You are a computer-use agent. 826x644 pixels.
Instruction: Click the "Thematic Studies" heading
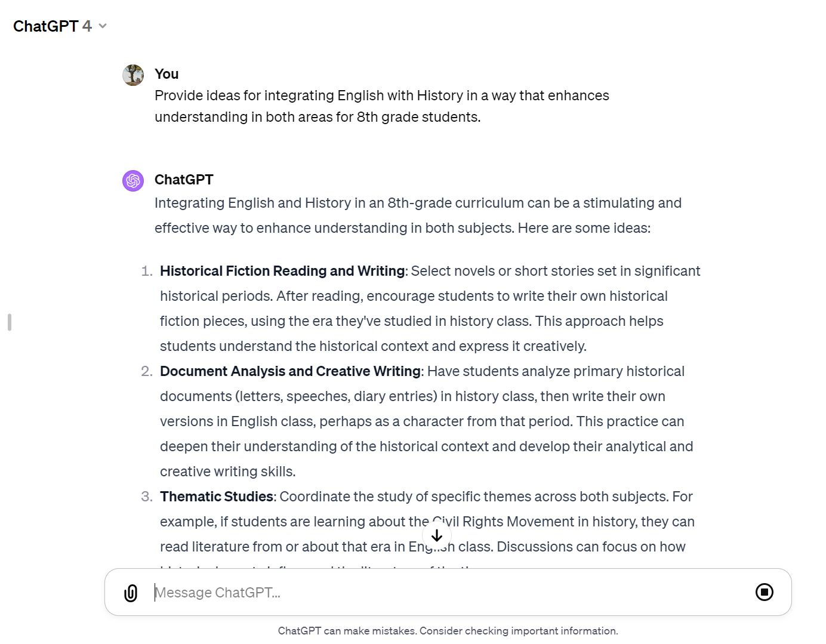click(217, 497)
